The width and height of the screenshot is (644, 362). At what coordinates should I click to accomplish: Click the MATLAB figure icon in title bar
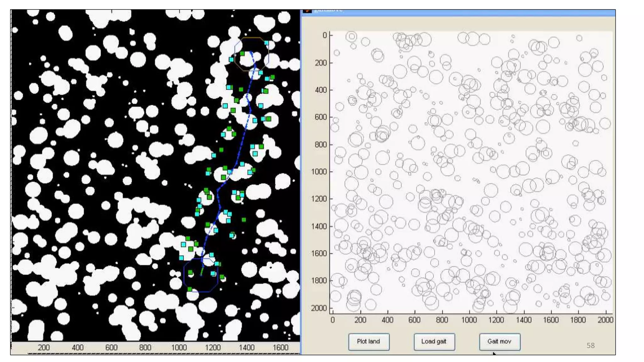(307, 11)
